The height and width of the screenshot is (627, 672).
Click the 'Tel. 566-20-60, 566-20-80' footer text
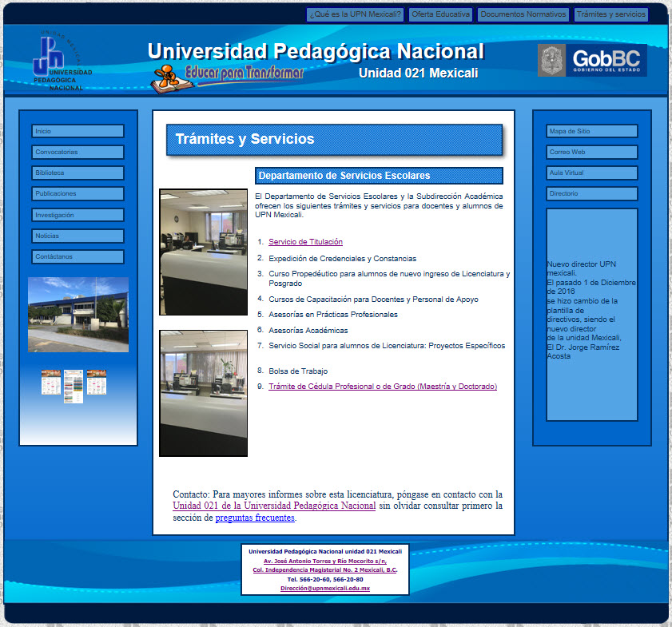coord(325,579)
